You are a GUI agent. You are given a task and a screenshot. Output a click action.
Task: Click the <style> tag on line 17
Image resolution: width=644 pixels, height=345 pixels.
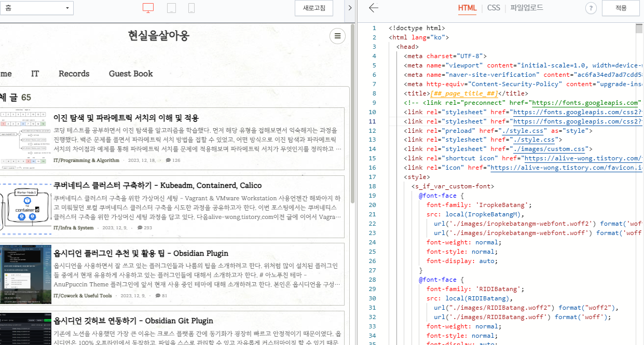[x=417, y=177]
